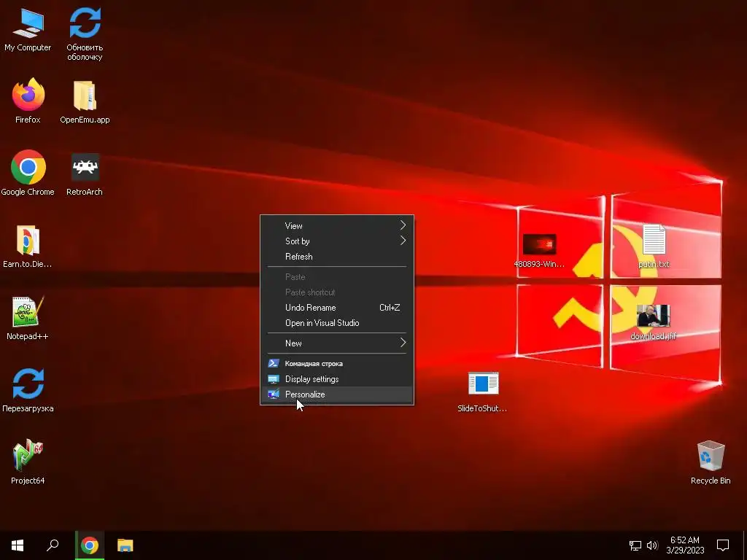Choose Open in Visual Studio
Image resolution: width=747 pixels, height=560 pixels.
(337, 323)
